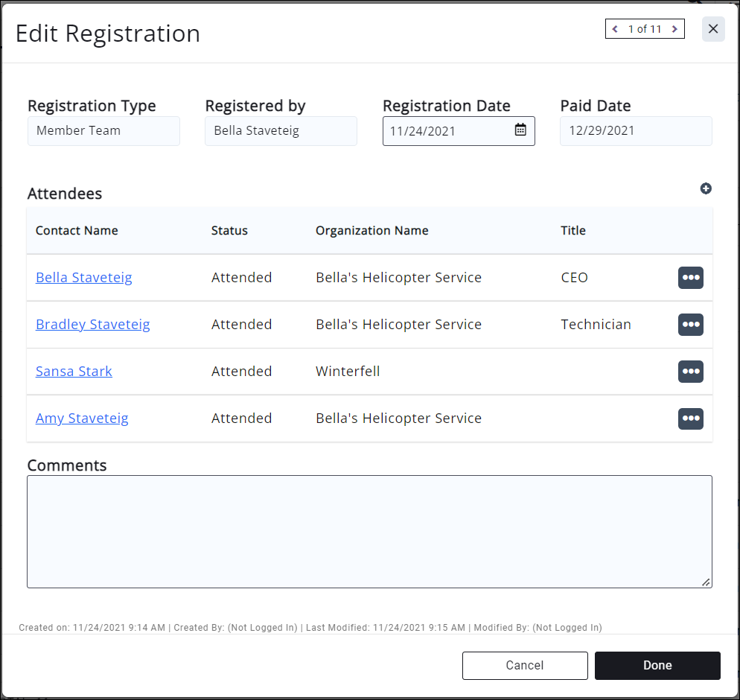The image size is (740, 700).
Task: Go to the previous registration record
Action: [615, 29]
